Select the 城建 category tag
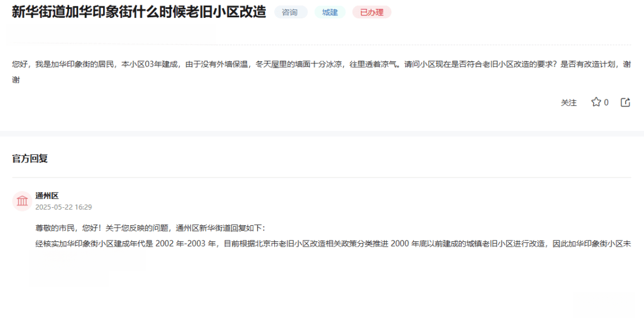 click(330, 13)
